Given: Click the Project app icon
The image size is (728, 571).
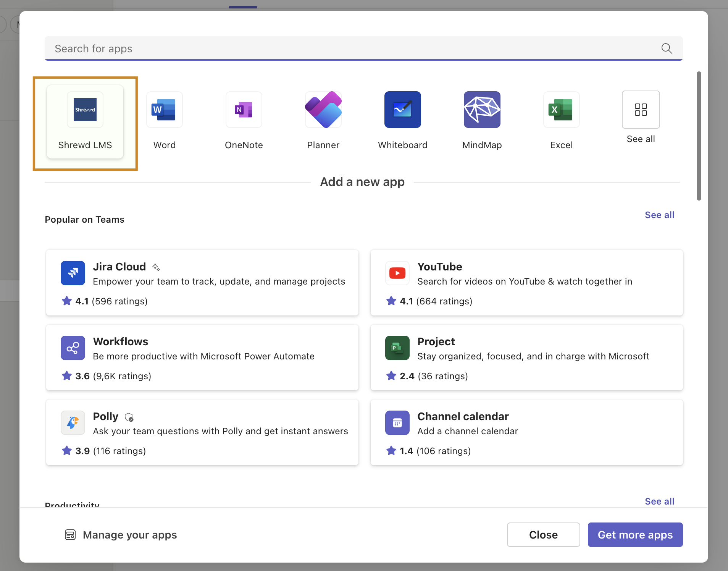Looking at the screenshot, I should (397, 348).
